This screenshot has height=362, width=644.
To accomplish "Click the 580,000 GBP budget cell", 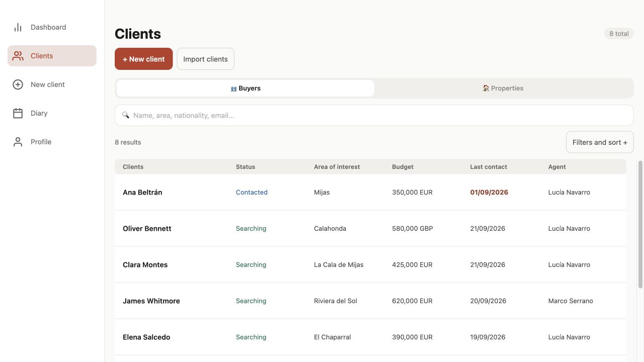I will 413,228.
